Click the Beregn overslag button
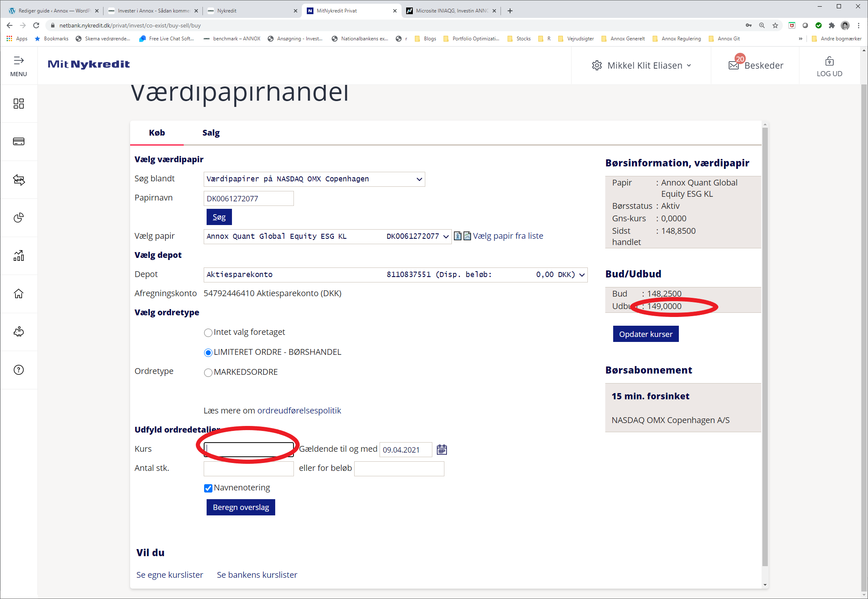 [241, 507]
